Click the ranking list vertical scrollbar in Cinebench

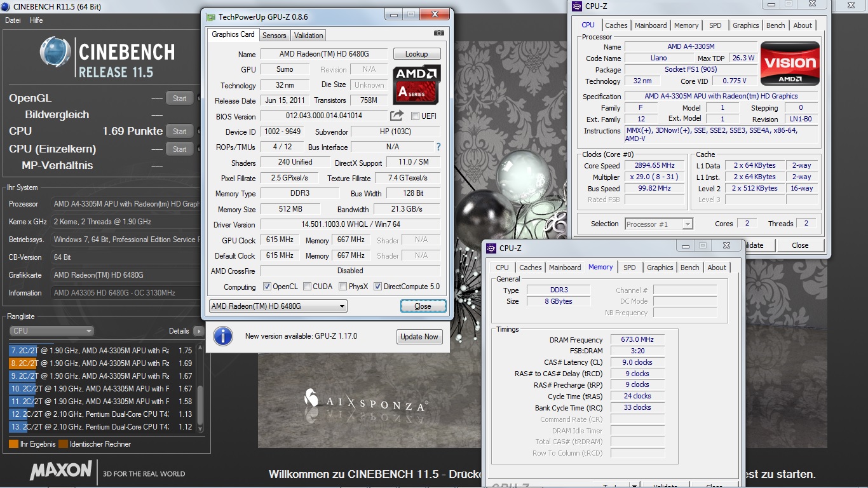(201, 388)
